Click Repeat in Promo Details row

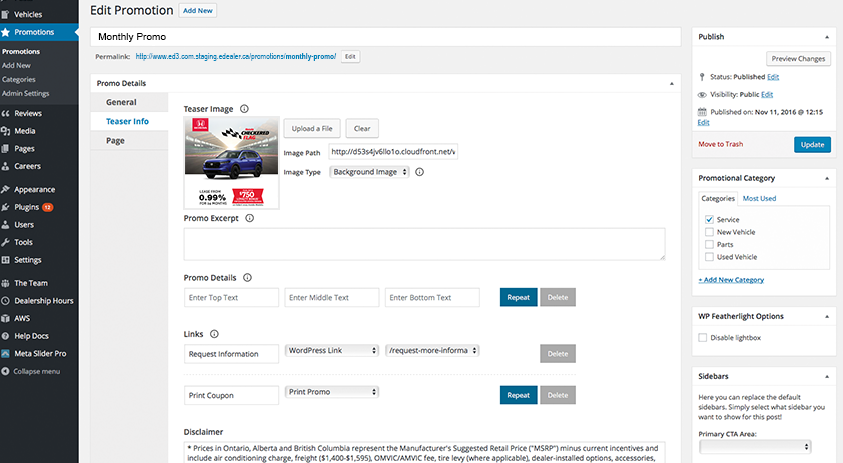[518, 297]
